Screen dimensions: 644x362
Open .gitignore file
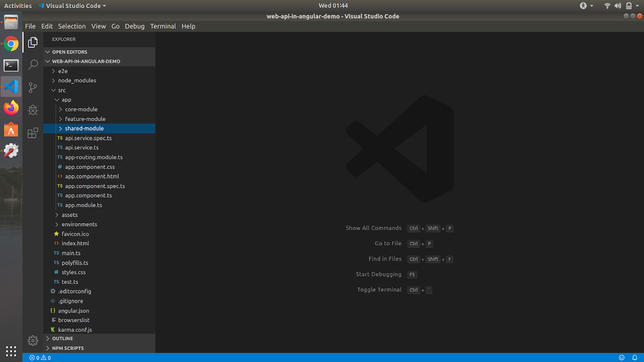tap(99, 301)
